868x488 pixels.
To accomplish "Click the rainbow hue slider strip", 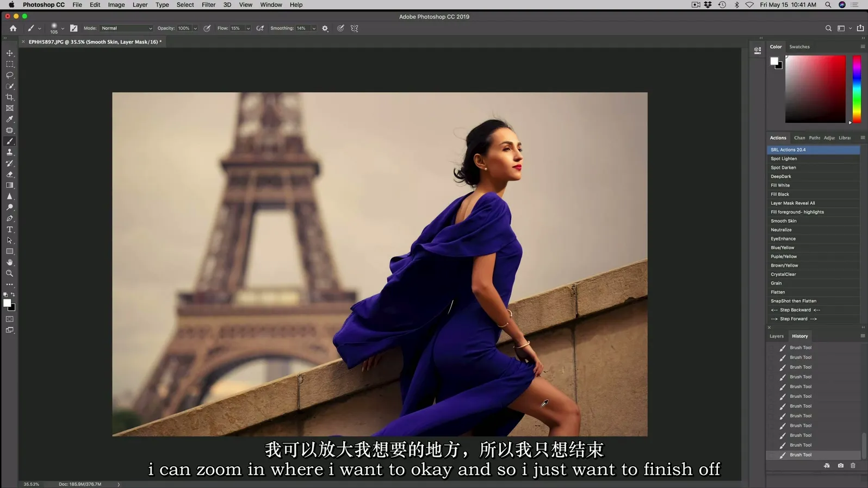I will 857,89.
